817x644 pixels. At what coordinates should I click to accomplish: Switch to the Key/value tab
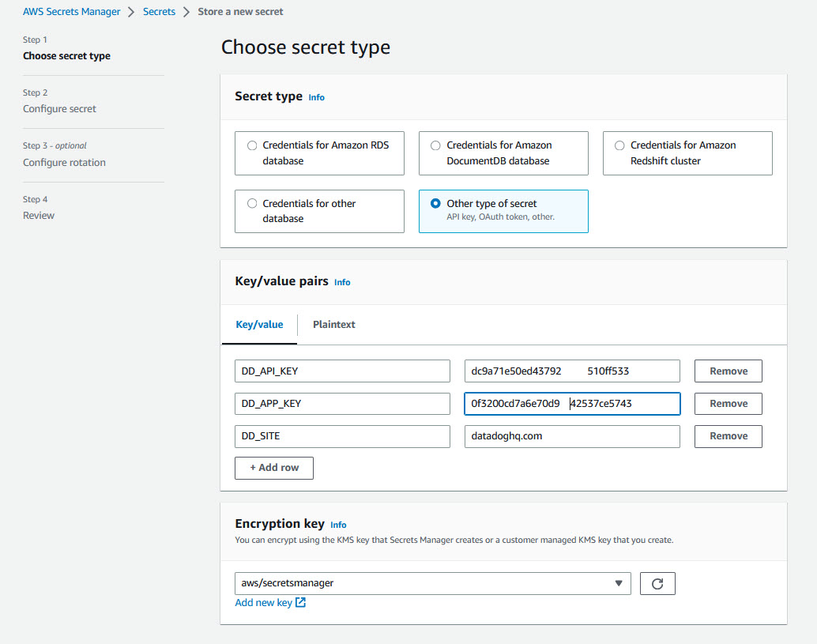tap(259, 325)
